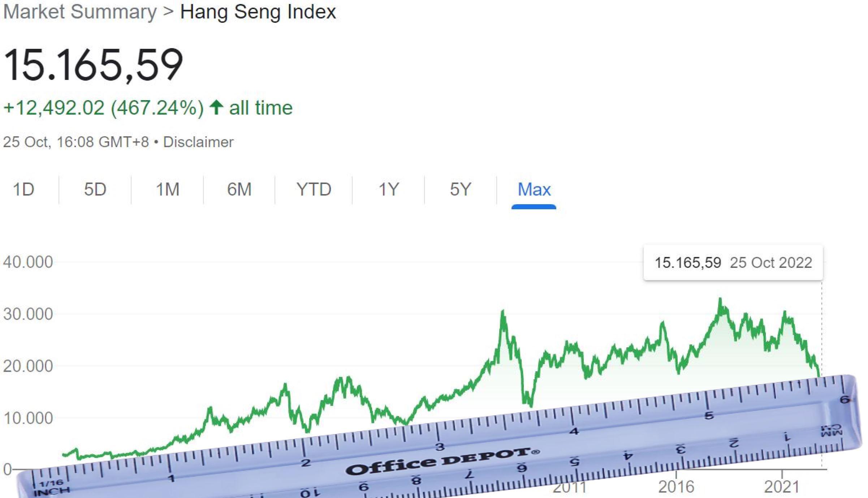Choose the 1M chart range
868x498 pixels.
coord(167,189)
